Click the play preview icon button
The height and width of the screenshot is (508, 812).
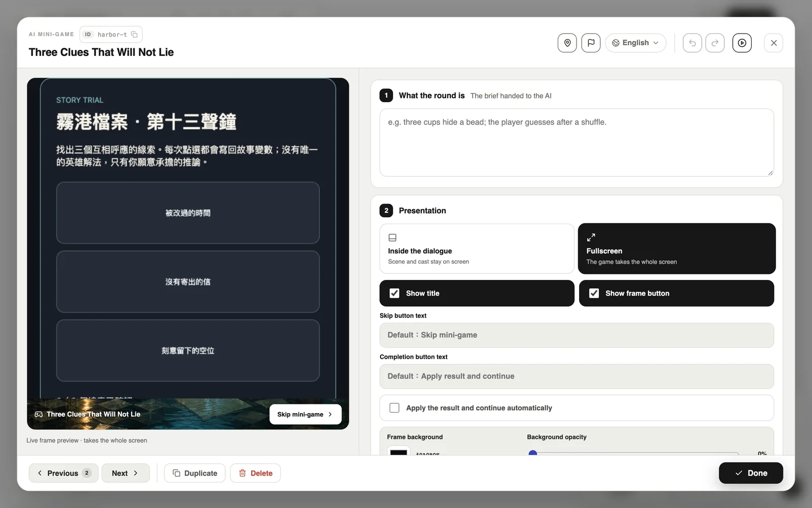(742, 43)
